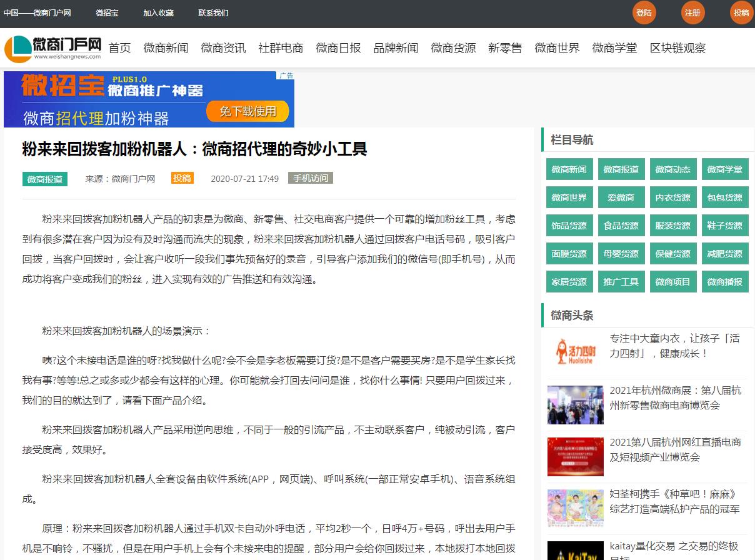Open 微商新闻 in 栏目导航 grid
This screenshot has width=755, height=560.
click(x=569, y=169)
